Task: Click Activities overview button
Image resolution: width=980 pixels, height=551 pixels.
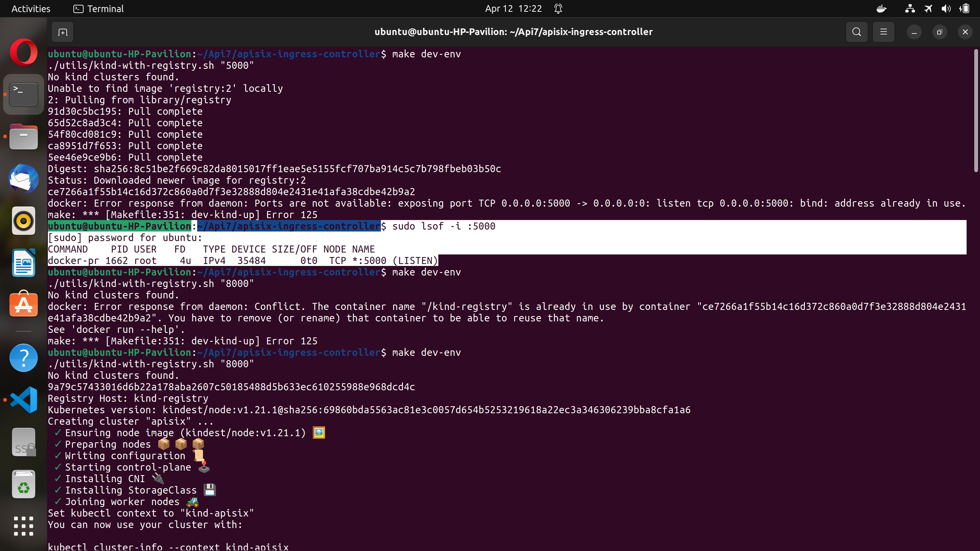Action: [31, 9]
